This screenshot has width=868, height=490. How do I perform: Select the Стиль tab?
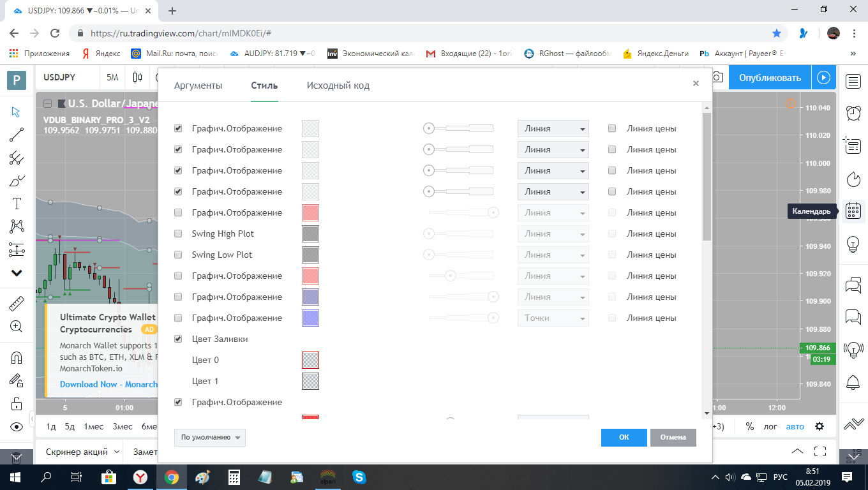264,85
